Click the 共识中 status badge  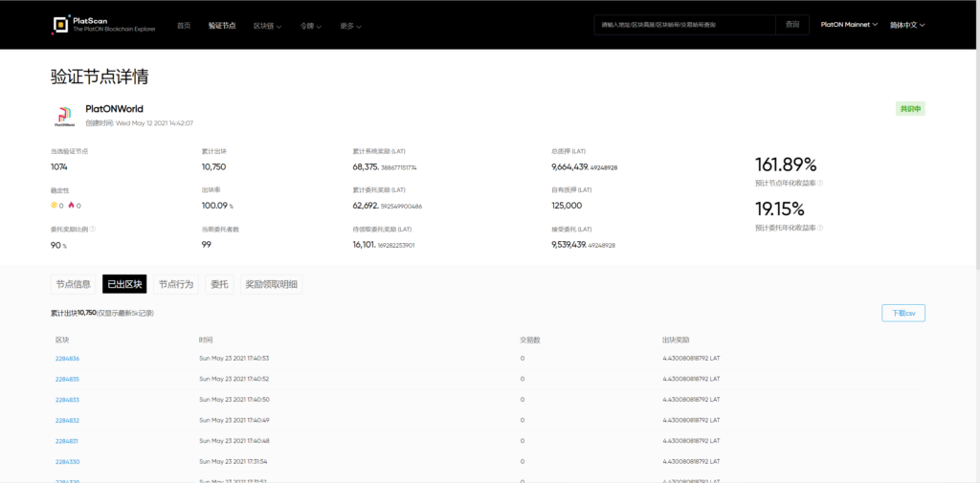(x=910, y=109)
